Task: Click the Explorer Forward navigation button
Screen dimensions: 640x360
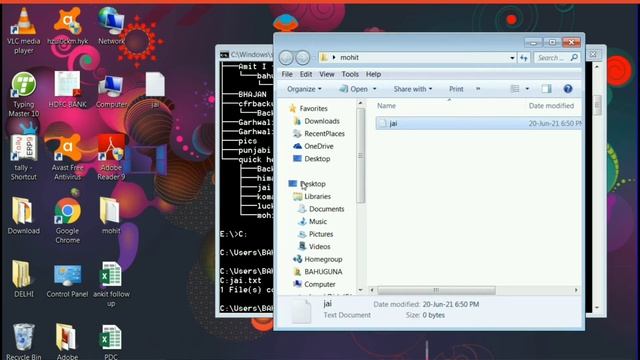Action: (302, 58)
